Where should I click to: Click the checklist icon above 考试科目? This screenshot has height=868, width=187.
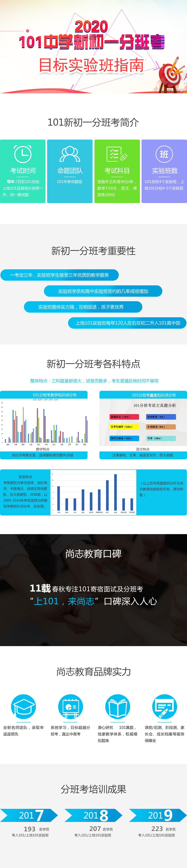(x=117, y=154)
